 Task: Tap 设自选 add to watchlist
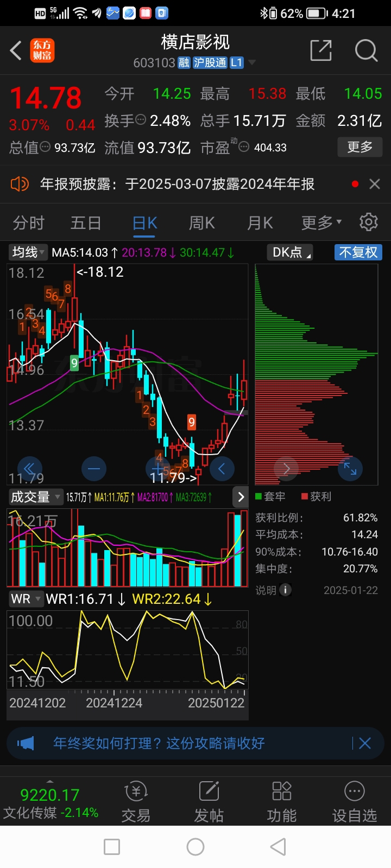tap(355, 803)
